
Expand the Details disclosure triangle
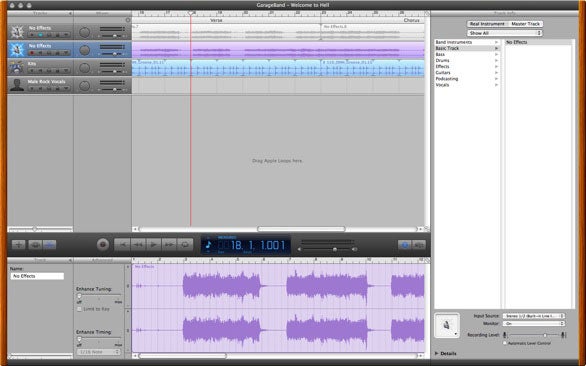pos(437,353)
